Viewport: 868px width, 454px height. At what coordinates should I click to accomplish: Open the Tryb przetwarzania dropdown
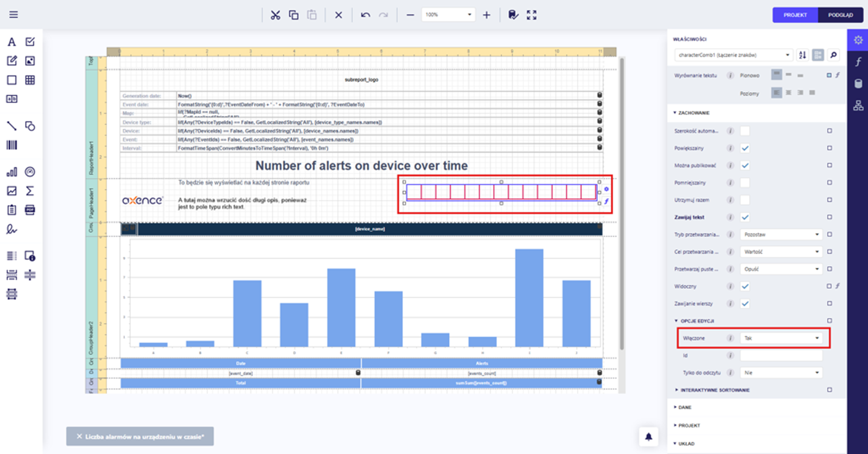coord(781,235)
